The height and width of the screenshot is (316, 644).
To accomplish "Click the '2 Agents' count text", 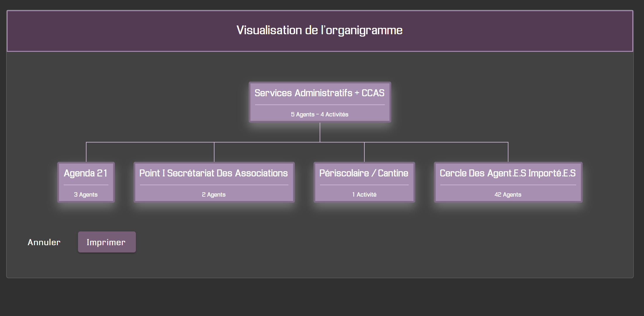I will 214,195.
